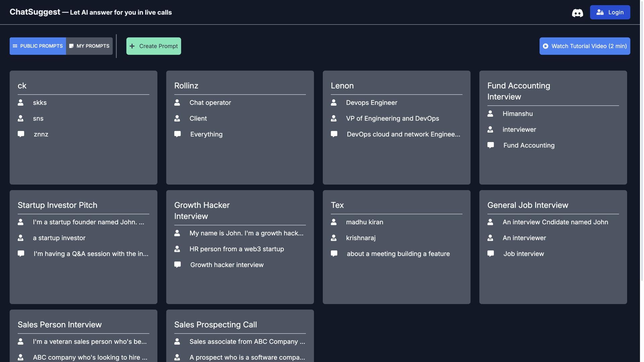Viewport: 644px width, 362px height.
Task: Open the Discord icon link
Action: click(577, 13)
